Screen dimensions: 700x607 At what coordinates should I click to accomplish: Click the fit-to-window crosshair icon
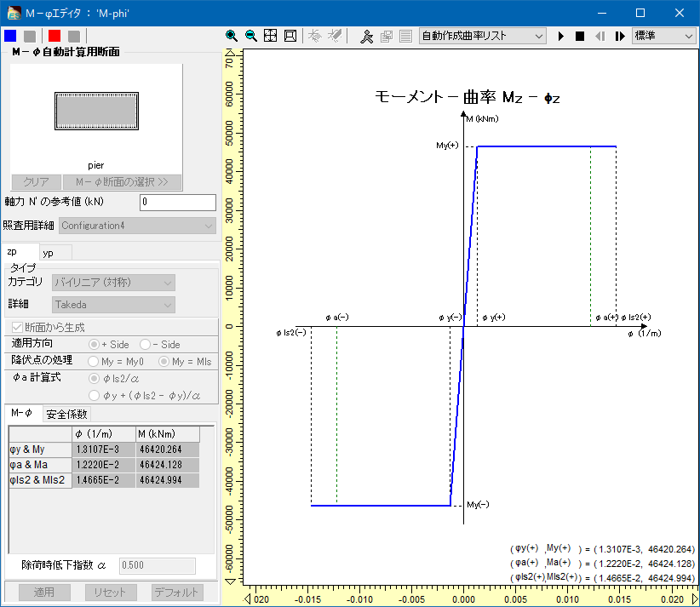coord(270,36)
